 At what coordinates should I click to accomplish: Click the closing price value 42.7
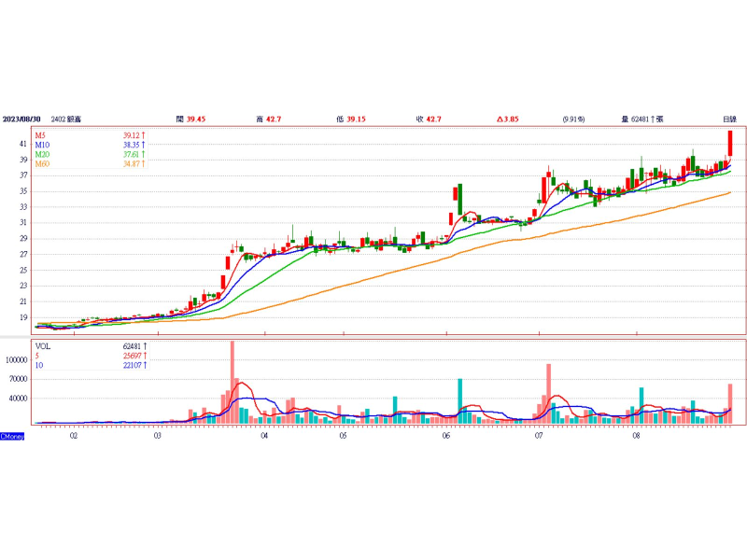(432, 119)
